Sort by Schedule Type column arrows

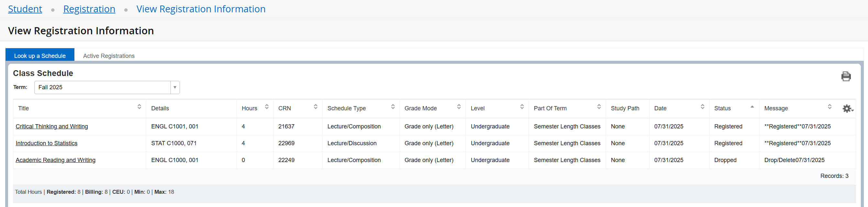tap(392, 107)
